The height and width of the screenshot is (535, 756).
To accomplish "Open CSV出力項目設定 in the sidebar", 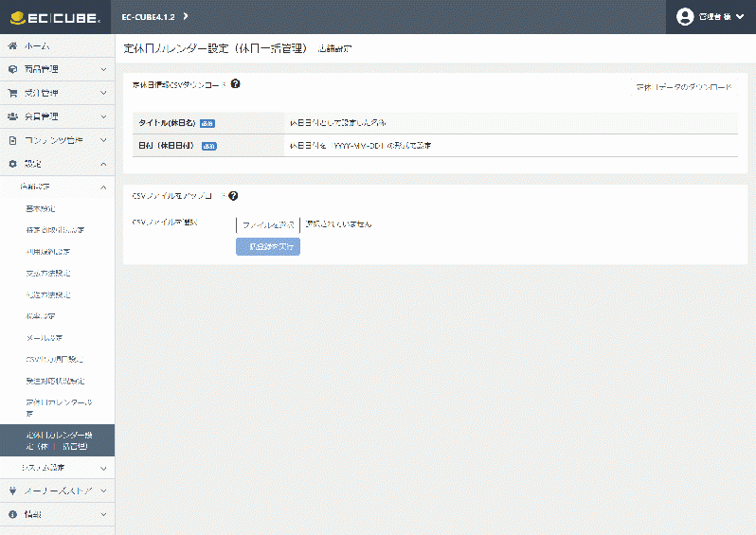I will pos(55,360).
